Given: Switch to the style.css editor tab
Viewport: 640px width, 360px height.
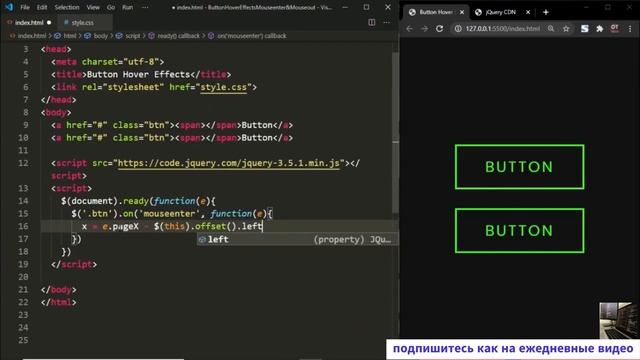Looking at the screenshot, I should click(82, 22).
